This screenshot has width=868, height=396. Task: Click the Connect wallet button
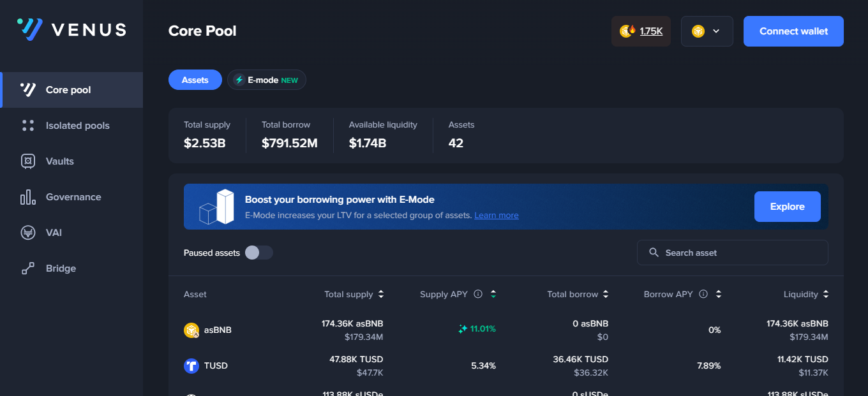[x=793, y=31]
